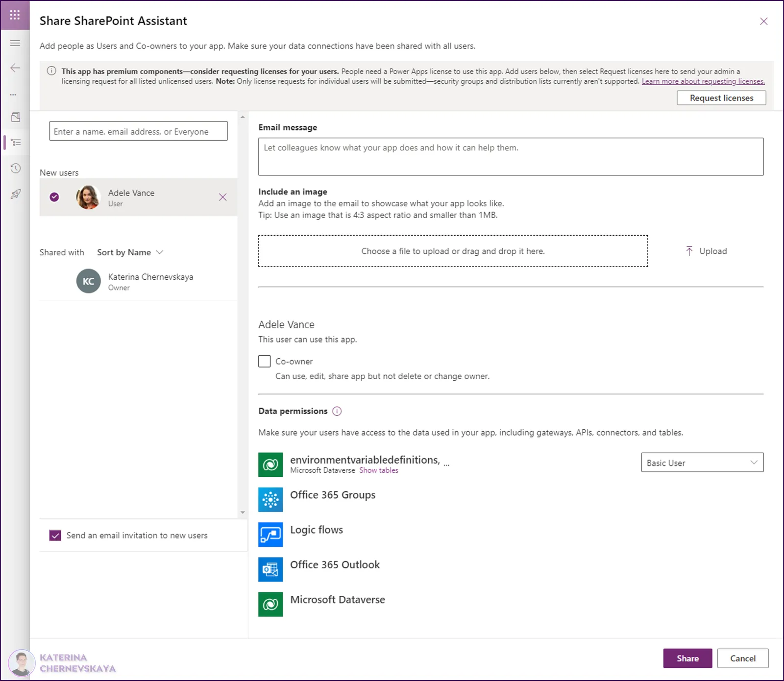Click the name, email address, or Everyone field
Screen dimensions: 784x681
point(138,131)
